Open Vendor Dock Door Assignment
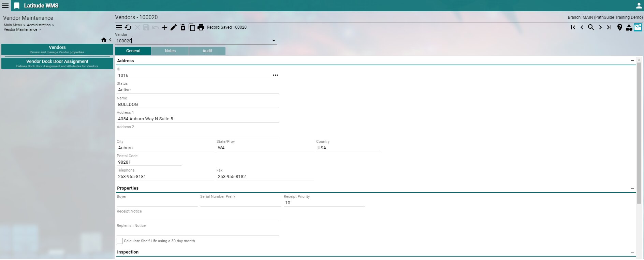 pyautogui.click(x=57, y=63)
